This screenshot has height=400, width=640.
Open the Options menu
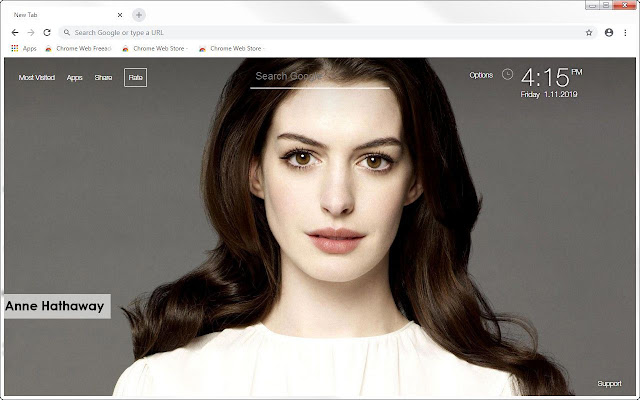[x=481, y=75]
